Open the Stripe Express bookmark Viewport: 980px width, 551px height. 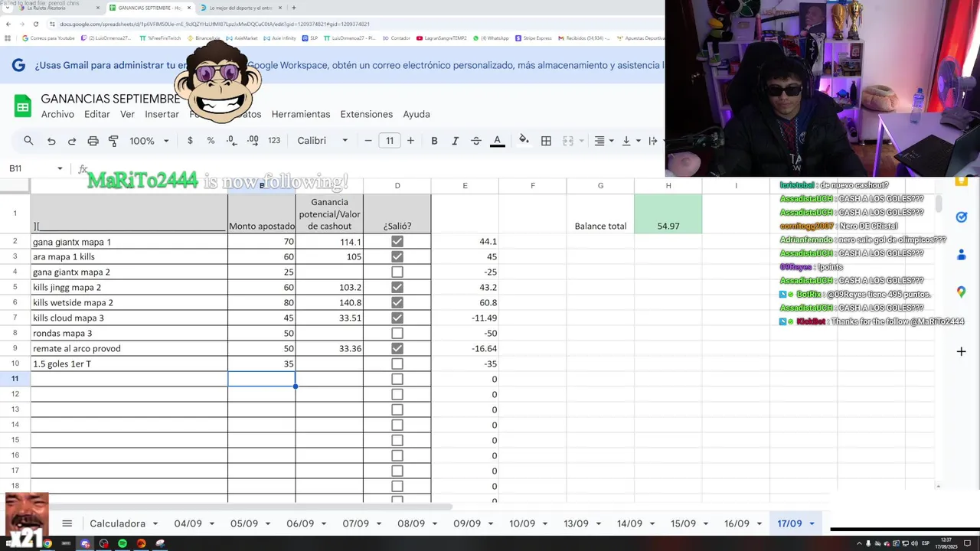(x=533, y=37)
